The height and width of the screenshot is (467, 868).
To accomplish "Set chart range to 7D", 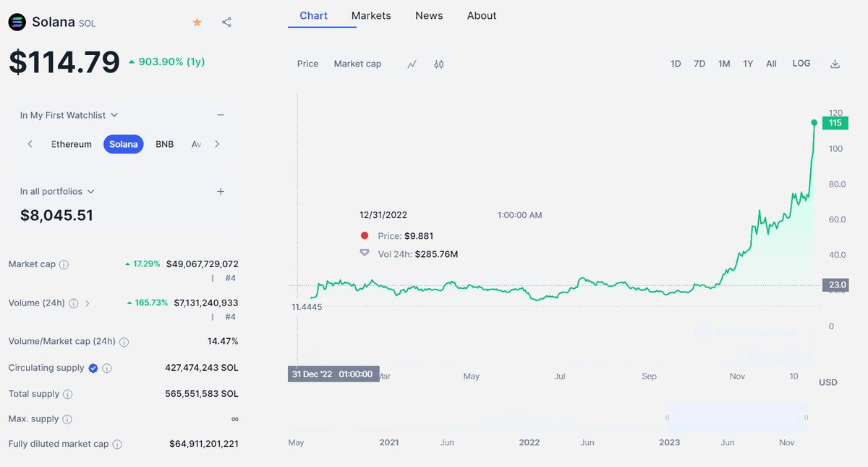I will [x=699, y=64].
